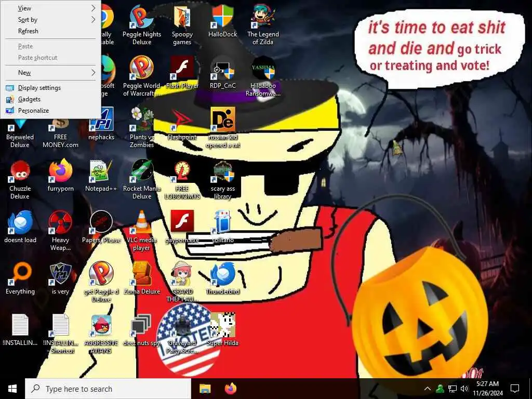
Task: Click the taskbar search box
Action: coord(108,389)
